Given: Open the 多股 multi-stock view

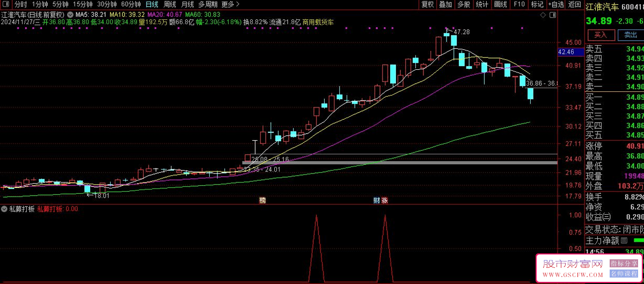Looking at the screenshot, I should [464, 4].
